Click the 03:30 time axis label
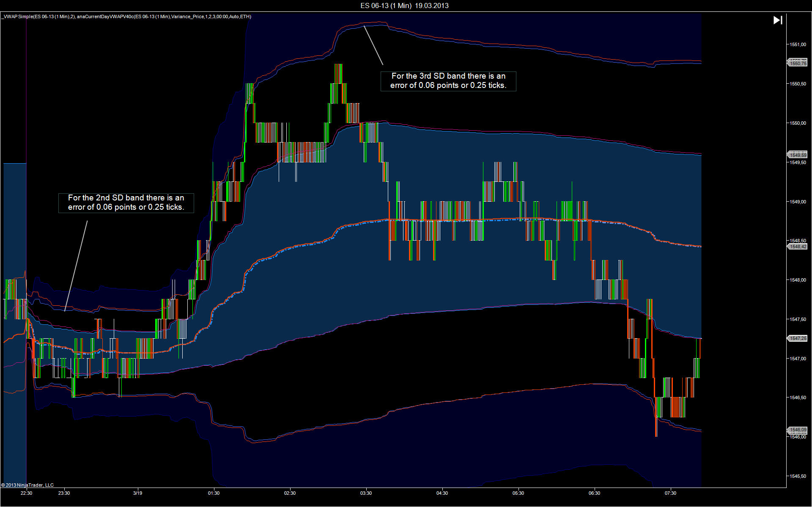Image resolution: width=812 pixels, height=507 pixels. click(366, 493)
